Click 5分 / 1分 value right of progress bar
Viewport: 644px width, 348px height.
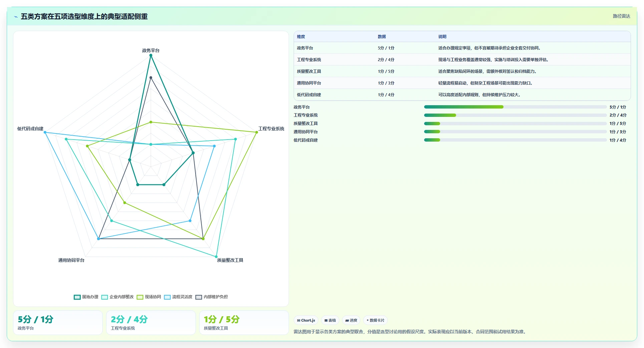click(618, 107)
